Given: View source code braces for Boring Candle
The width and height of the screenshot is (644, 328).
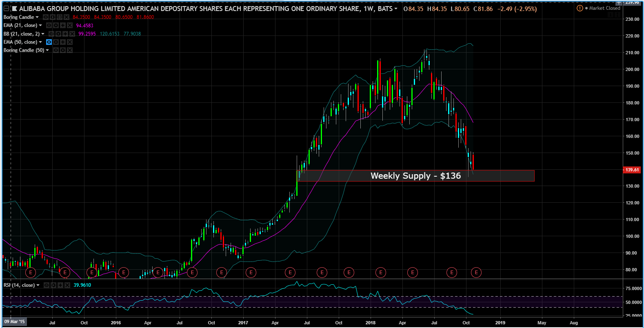Looking at the screenshot, I should pos(60,17).
